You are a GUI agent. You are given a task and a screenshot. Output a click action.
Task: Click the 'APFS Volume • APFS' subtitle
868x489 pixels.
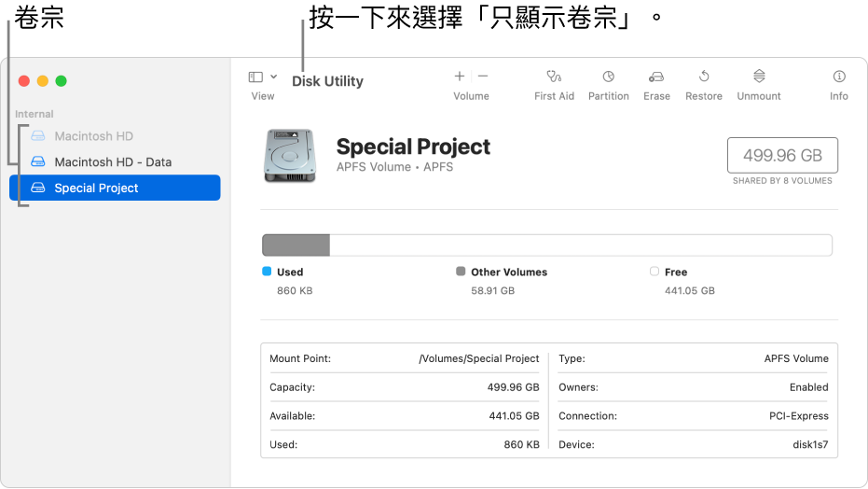(x=394, y=167)
